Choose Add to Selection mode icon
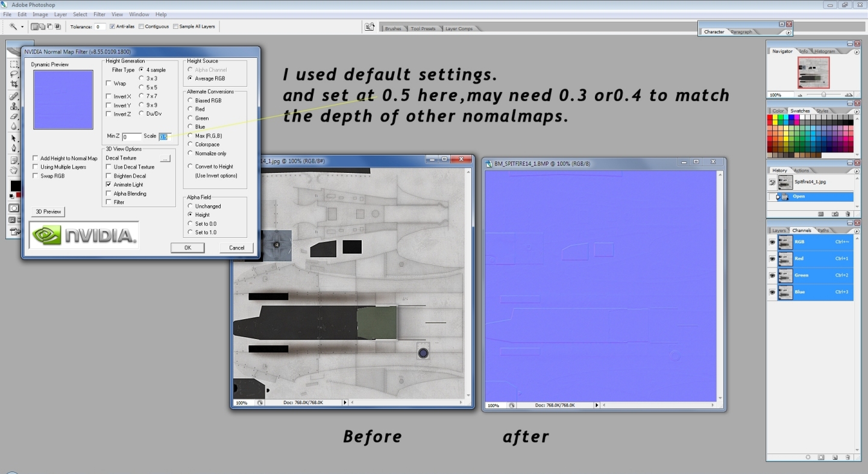Screen dimensions: 868x474 [42, 27]
